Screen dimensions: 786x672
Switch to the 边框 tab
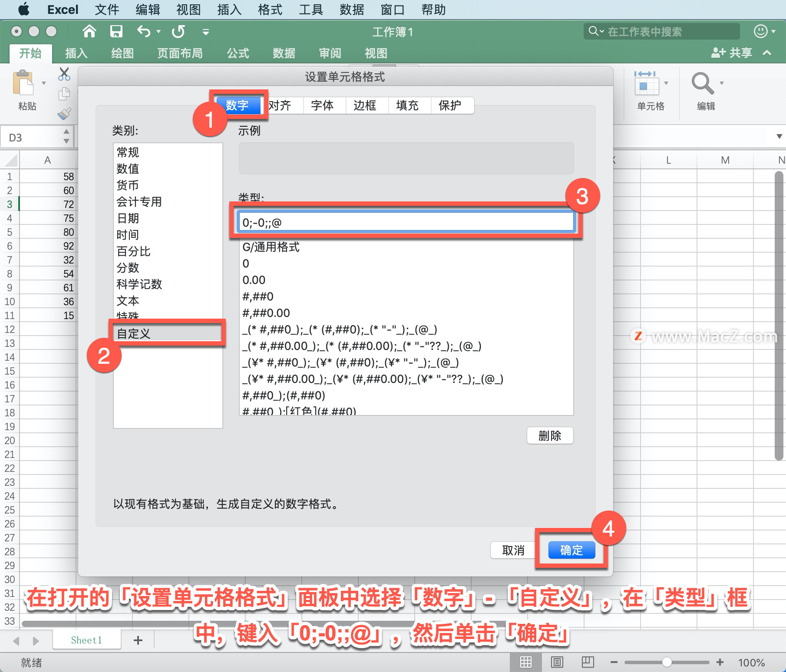(x=365, y=105)
